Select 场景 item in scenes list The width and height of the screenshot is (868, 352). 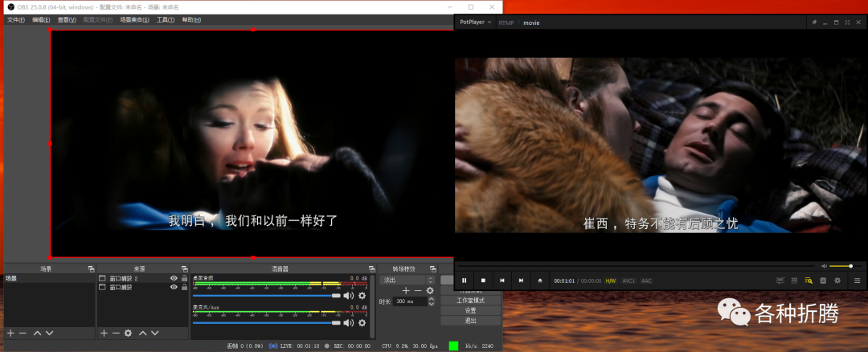(x=49, y=278)
